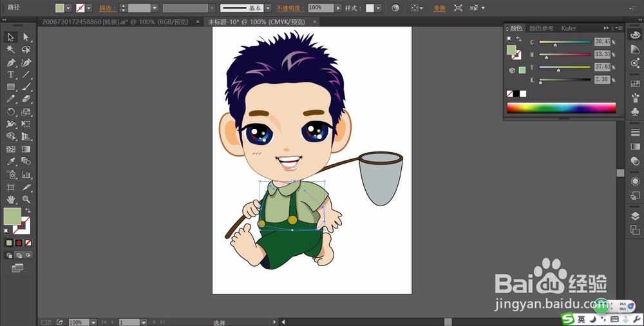Open the stroke weight dropdown
This screenshot has height=326, width=644.
click(155, 8)
